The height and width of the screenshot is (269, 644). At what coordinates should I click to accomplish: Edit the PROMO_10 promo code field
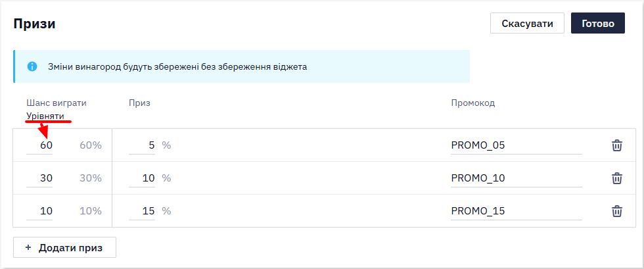coord(517,178)
